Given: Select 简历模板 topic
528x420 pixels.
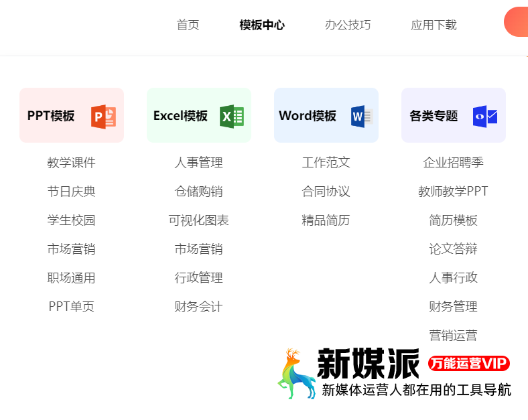Looking at the screenshot, I should (x=453, y=220).
